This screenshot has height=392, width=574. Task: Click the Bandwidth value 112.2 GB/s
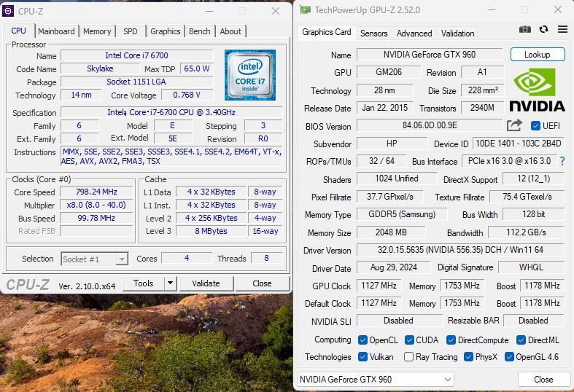click(526, 232)
